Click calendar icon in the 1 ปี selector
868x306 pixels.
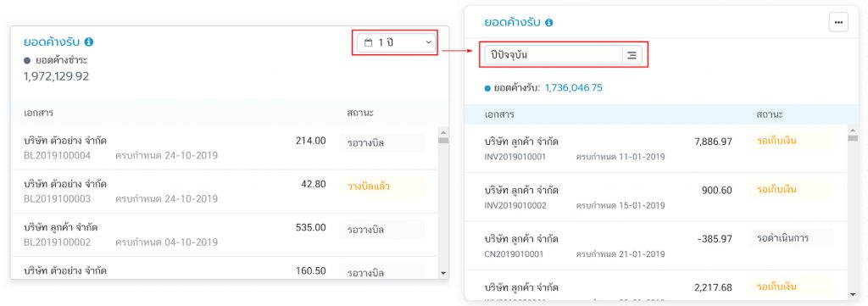[368, 42]
